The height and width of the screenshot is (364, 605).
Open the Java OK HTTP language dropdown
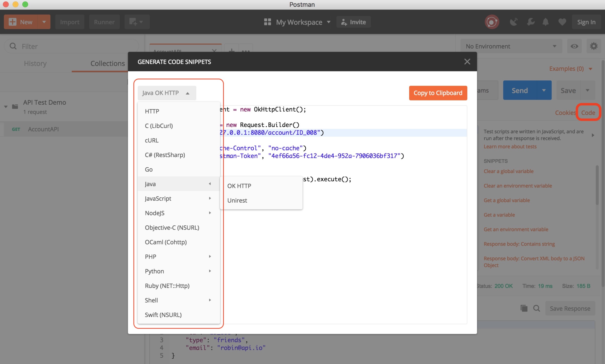(x=166, y=93)
